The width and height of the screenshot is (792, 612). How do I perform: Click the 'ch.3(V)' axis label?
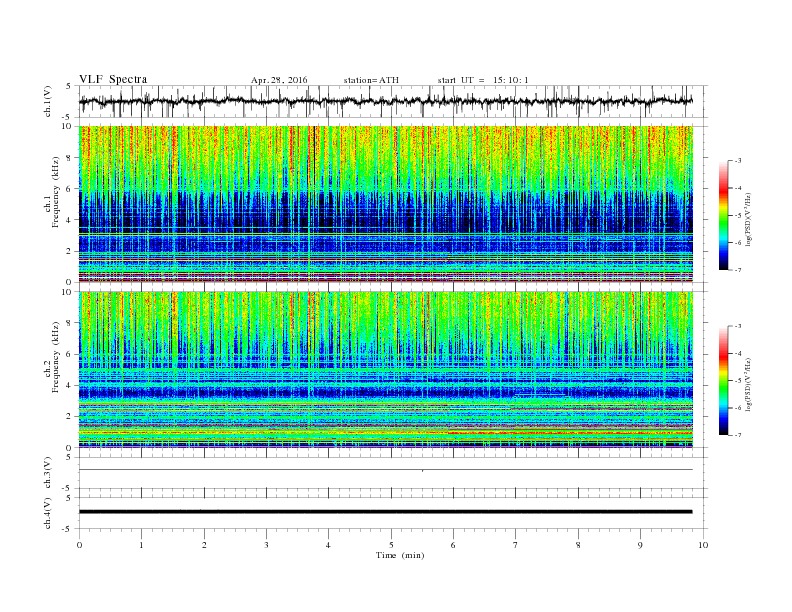click(x=48, y=473)
